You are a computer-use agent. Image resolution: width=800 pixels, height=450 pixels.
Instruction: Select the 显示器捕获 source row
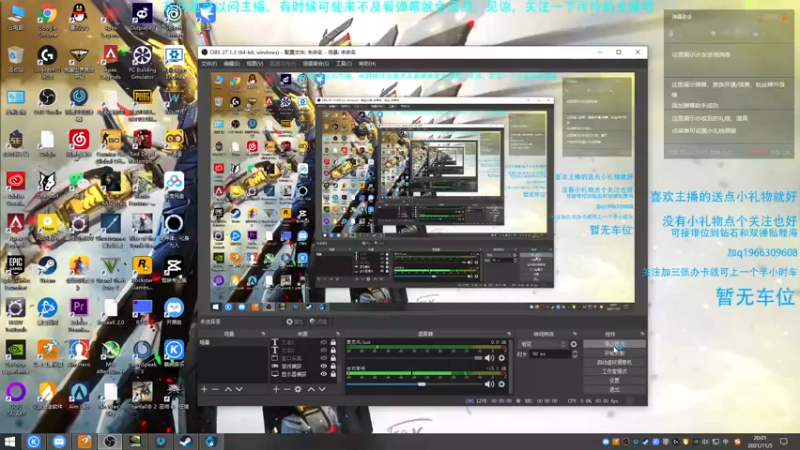[304, 374]
